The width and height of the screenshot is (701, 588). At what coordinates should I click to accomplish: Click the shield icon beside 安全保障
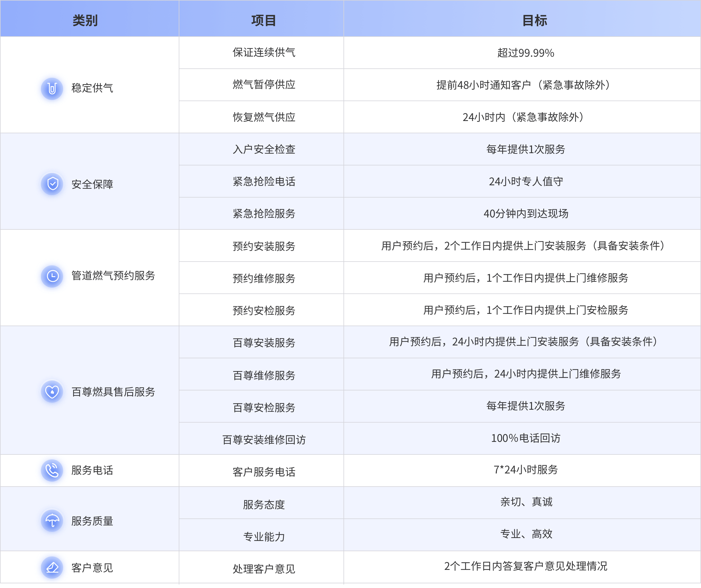[52, 184]
